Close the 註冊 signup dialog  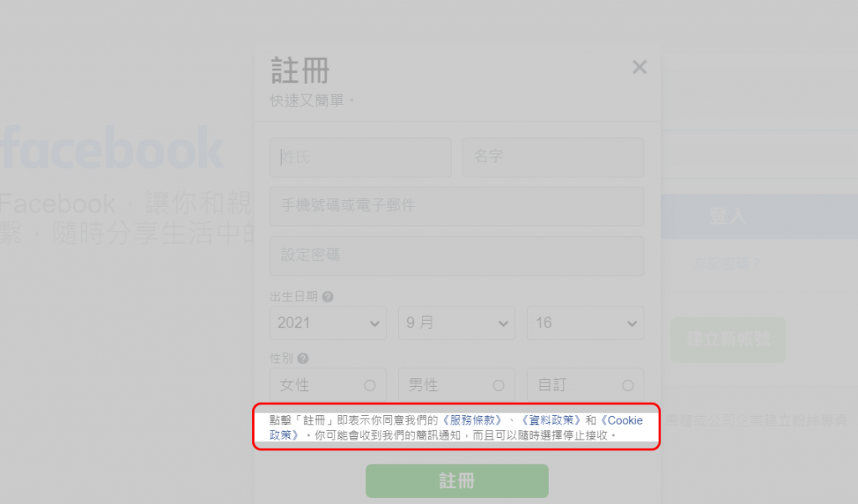639,67
